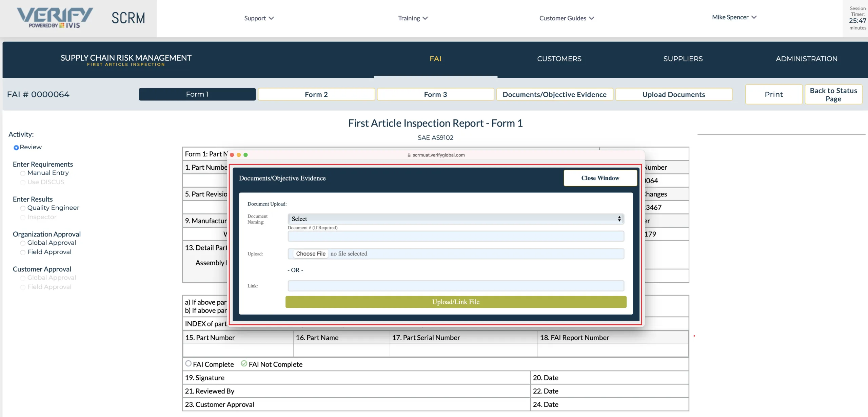Open the Documents/Objective Evidence tab
The width and height of the screenshot is (868, 417).
[x=554, y=94]
